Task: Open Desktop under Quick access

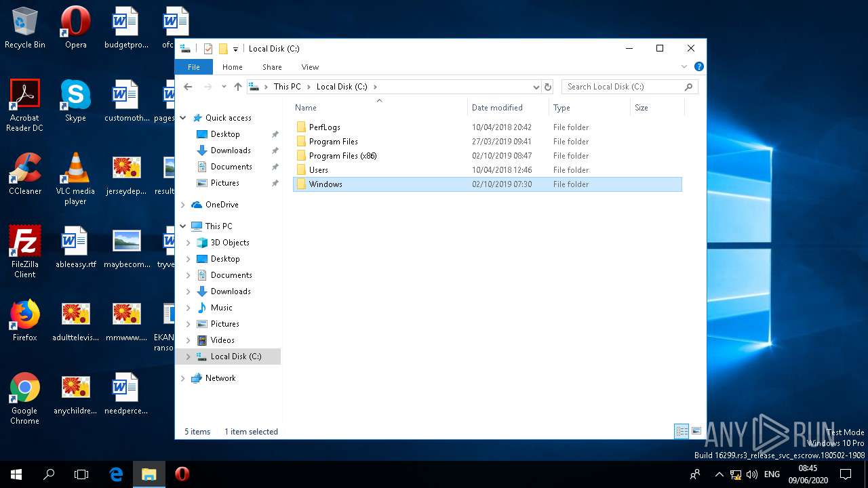Action: (x=225, y=134)
